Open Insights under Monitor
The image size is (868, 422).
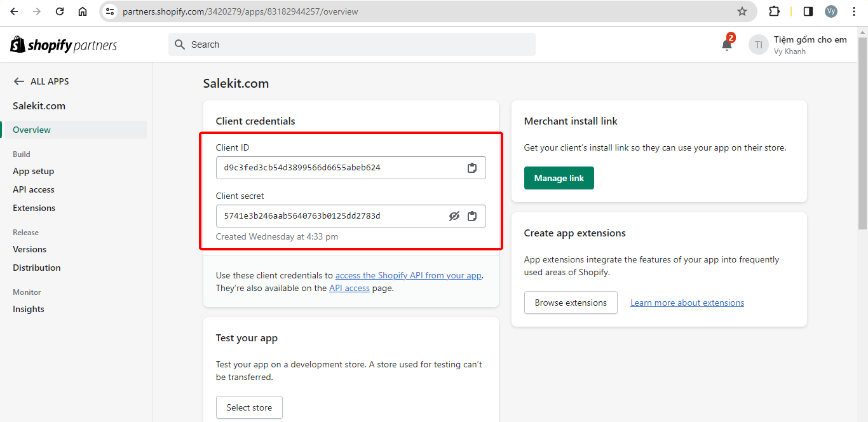29,309
